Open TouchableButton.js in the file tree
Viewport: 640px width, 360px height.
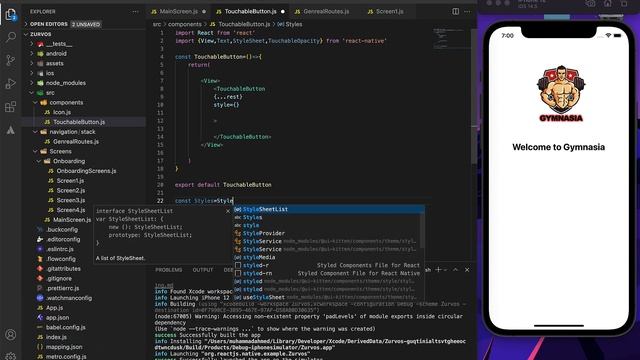coord(79,122)
